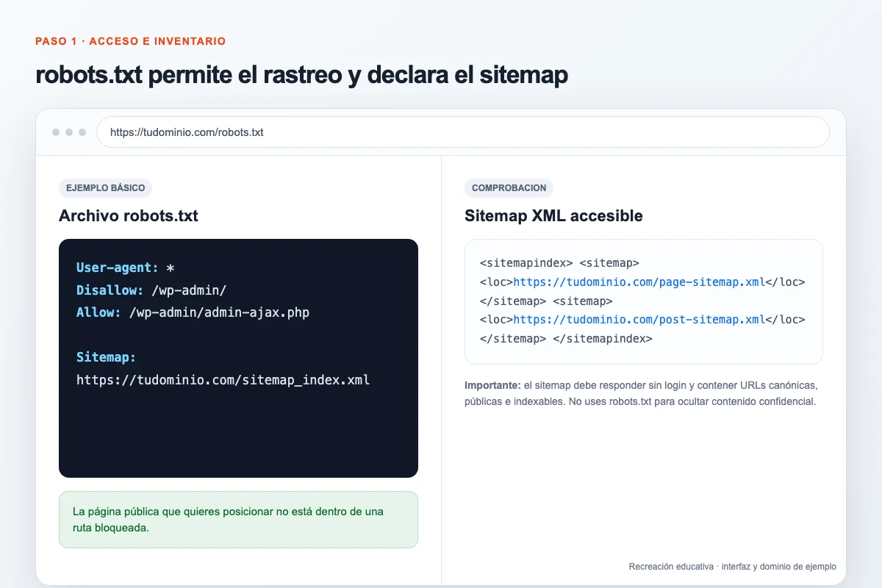Click the main title about robots.txt

pos(301,76)
